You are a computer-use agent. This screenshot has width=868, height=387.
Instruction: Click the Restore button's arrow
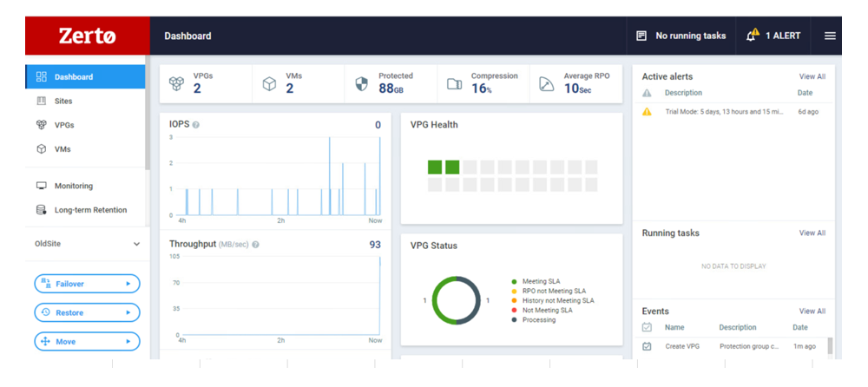click(128, 312)
